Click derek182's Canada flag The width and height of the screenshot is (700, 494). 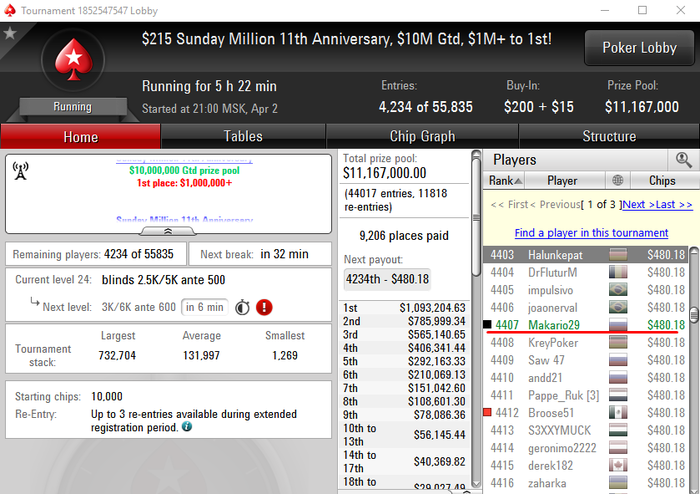[618, 465]
